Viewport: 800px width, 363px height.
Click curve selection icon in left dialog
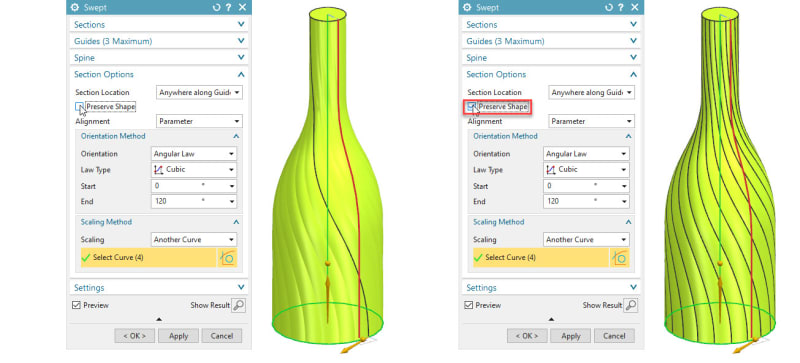(227, 257)
